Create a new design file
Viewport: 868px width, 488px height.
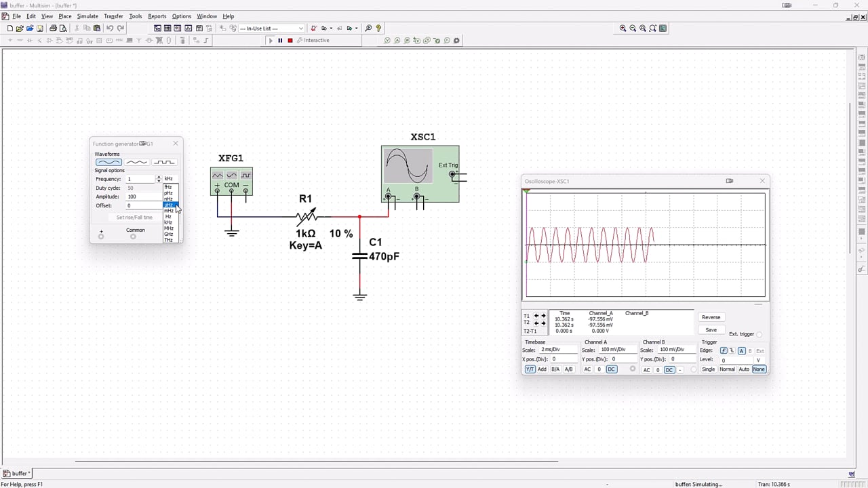tap(10, 28)
